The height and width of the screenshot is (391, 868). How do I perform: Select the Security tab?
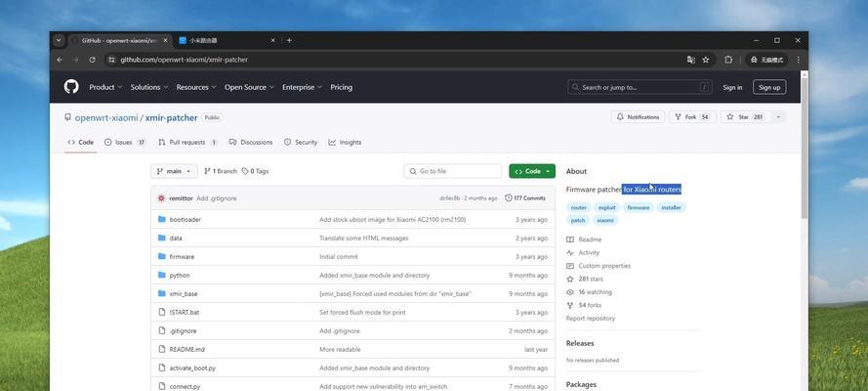click(301, 143)
